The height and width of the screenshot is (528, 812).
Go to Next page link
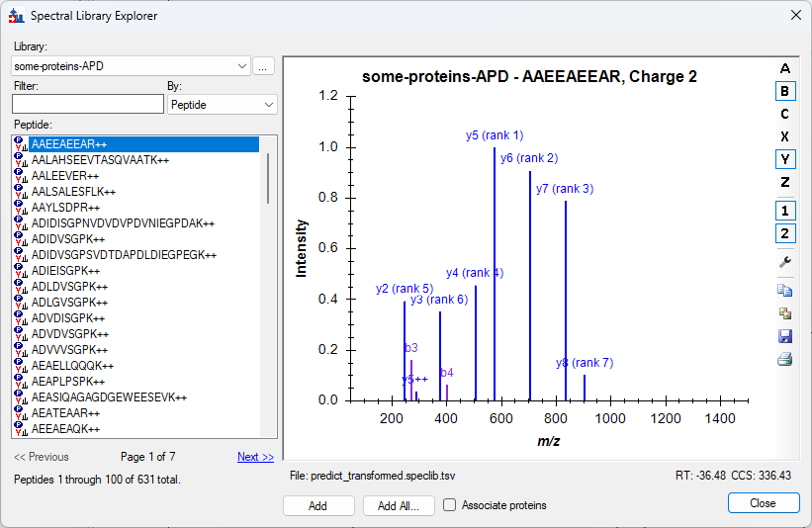point(255,457)
